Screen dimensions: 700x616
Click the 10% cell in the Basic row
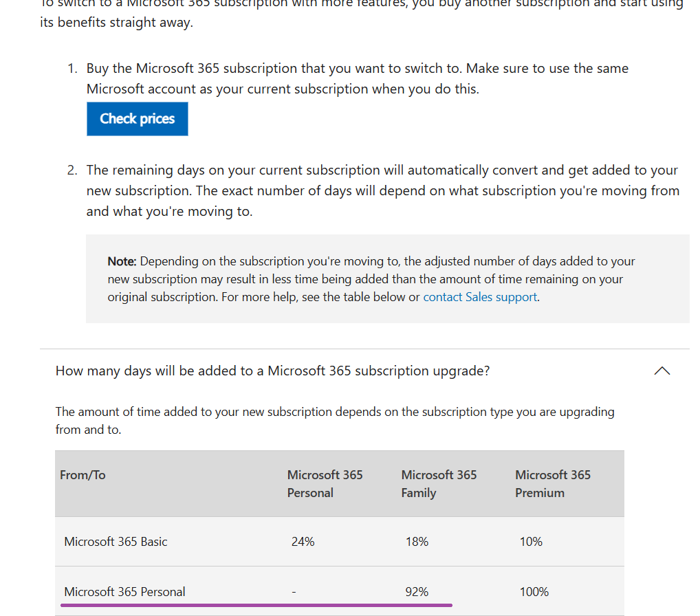tap(531, 542)
